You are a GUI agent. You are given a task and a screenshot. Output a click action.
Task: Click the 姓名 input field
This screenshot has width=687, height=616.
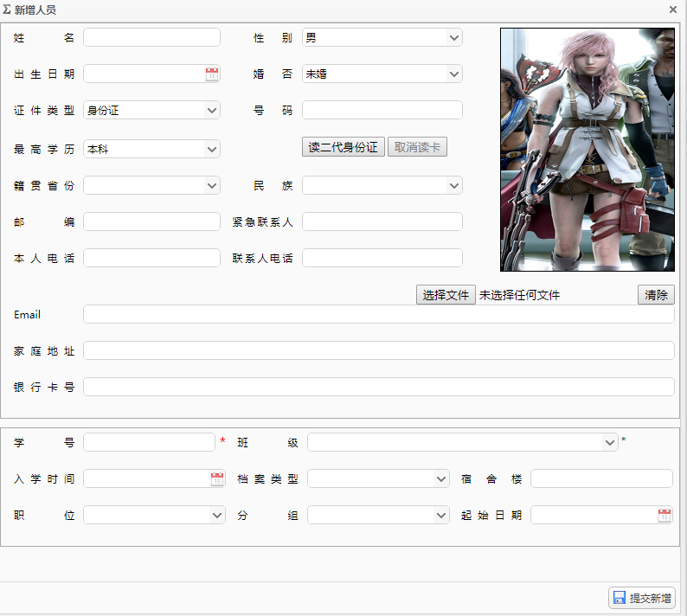(151, 38)
